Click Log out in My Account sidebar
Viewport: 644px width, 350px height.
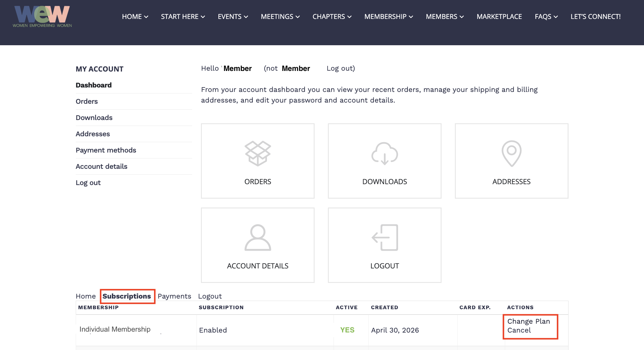[x=88, y=183]
